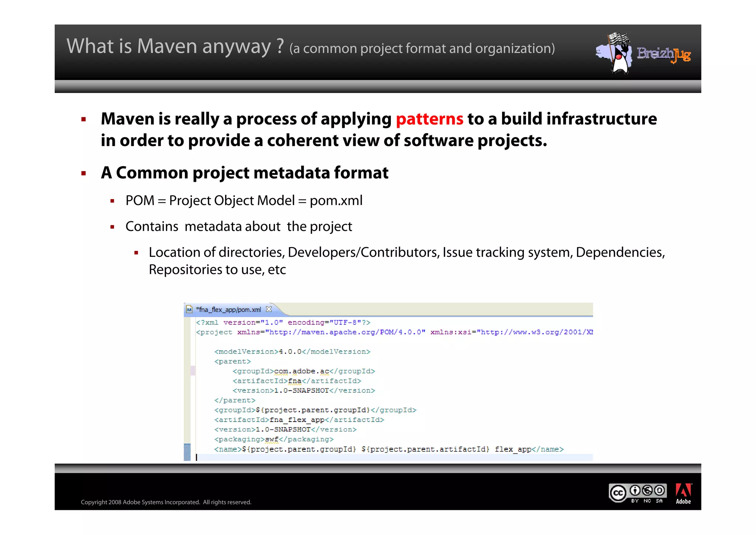The image size is (756, 535).
Task: Click the project xmlns maven.apache.org line
Action: pos(394,332)
